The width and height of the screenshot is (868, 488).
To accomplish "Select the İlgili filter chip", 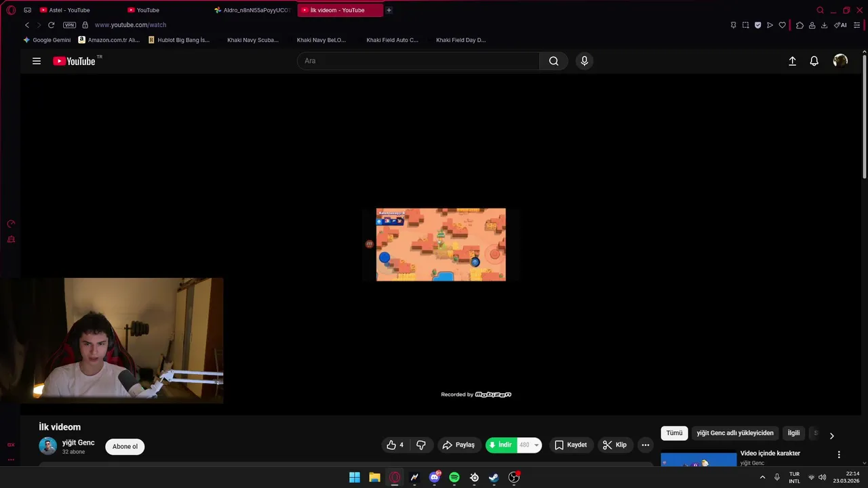I will 793,433.
